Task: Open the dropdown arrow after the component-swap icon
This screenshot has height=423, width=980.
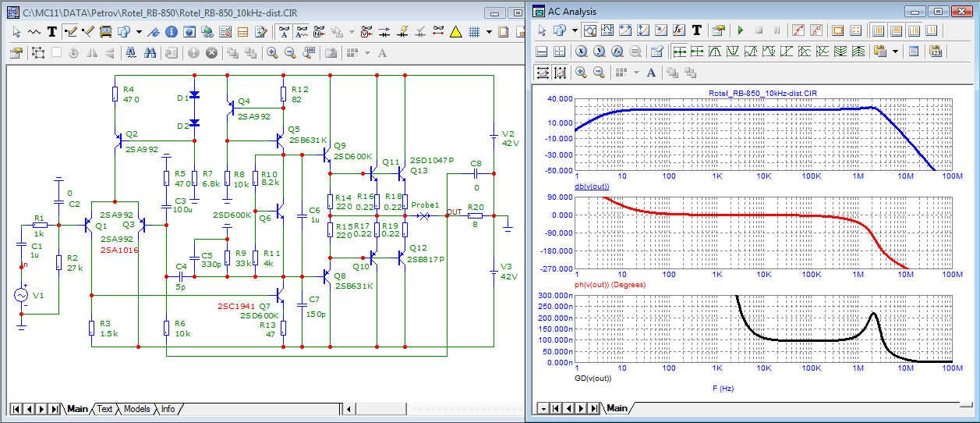Action: pos(352,32)
